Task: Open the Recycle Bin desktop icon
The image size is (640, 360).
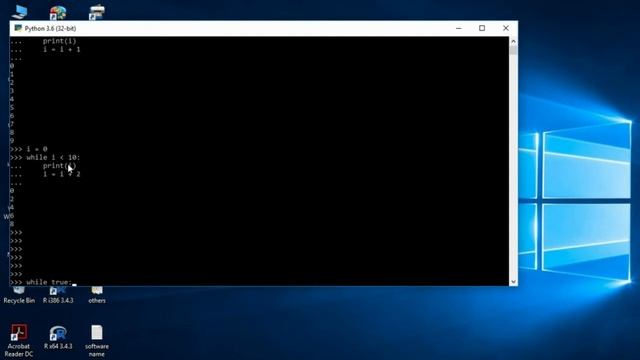Action: (x=19, y=296)
